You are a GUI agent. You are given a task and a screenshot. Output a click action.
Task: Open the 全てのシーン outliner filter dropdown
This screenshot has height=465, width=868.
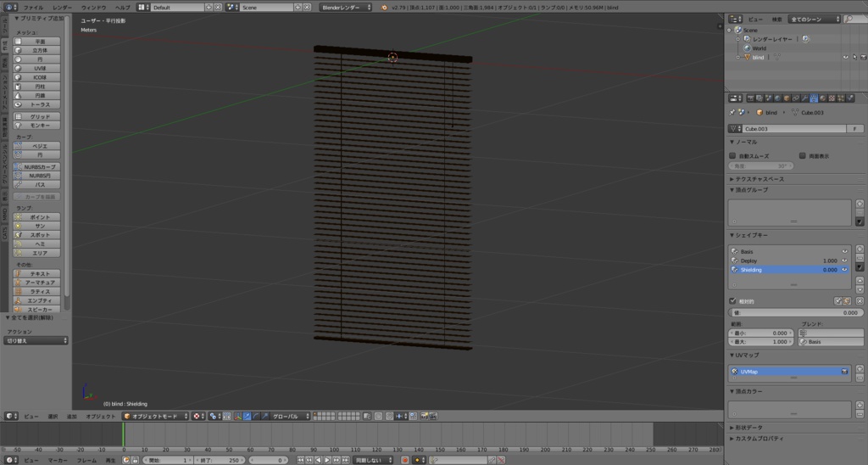[815, 19]
